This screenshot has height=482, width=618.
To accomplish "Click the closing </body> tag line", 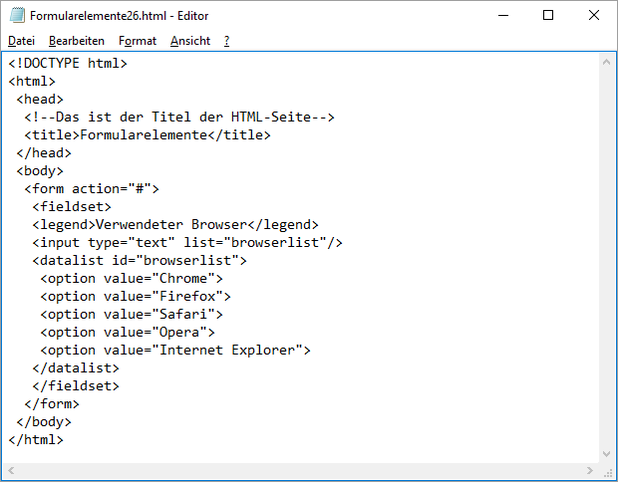I will click(x=44, y=422).
